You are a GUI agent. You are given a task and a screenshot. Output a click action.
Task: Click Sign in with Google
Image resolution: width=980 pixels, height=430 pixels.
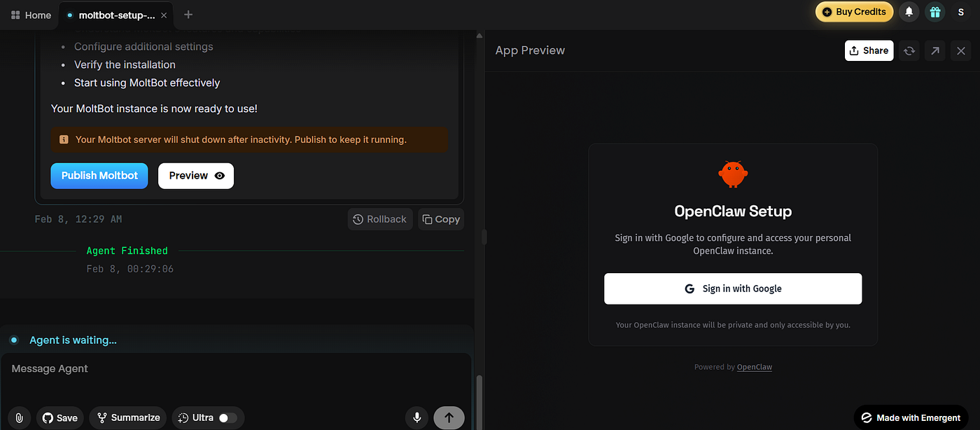pos(733,289)
